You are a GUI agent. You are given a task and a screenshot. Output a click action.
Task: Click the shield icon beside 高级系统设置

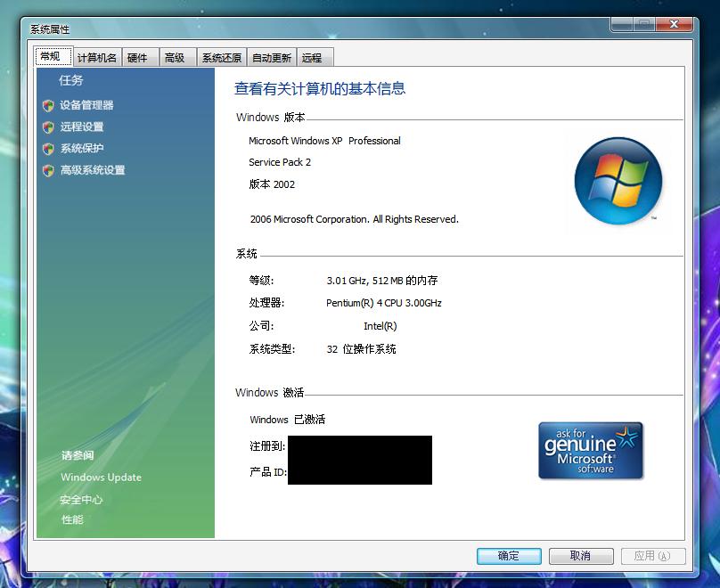(x=48, y=171)
